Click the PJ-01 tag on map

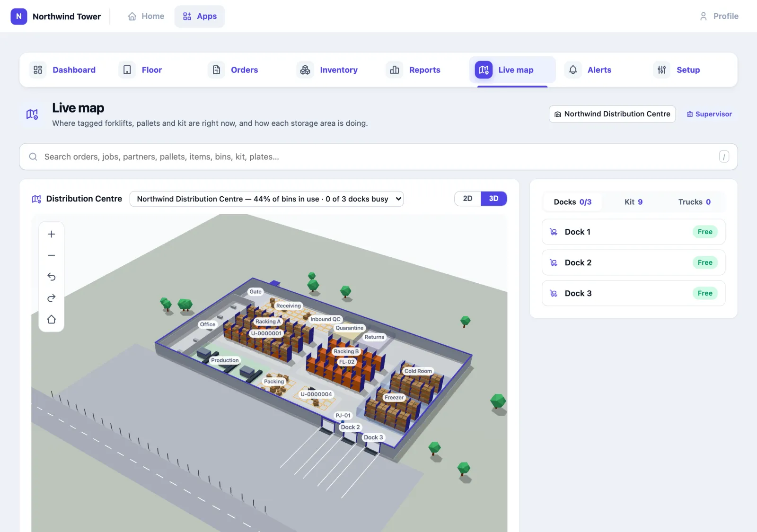pyautogui.click(x=343, y=416)
